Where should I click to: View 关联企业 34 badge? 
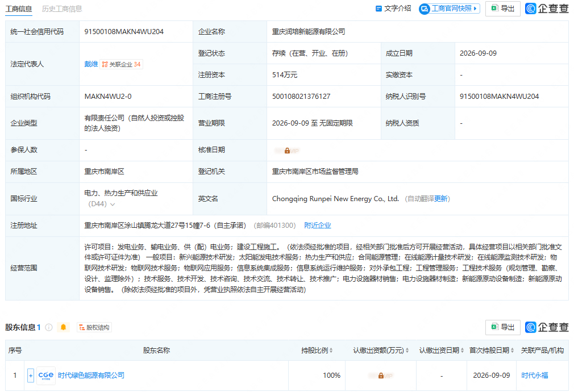(x=121, y=64)
